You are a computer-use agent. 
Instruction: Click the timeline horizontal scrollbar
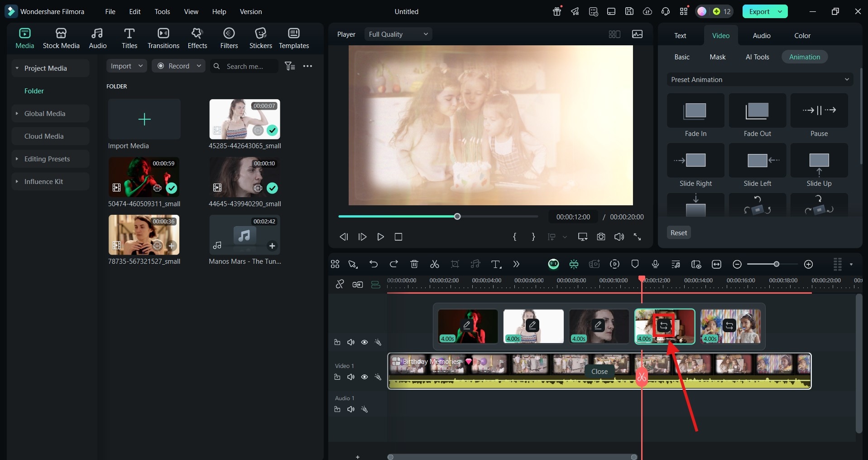(x=512, y=457)
